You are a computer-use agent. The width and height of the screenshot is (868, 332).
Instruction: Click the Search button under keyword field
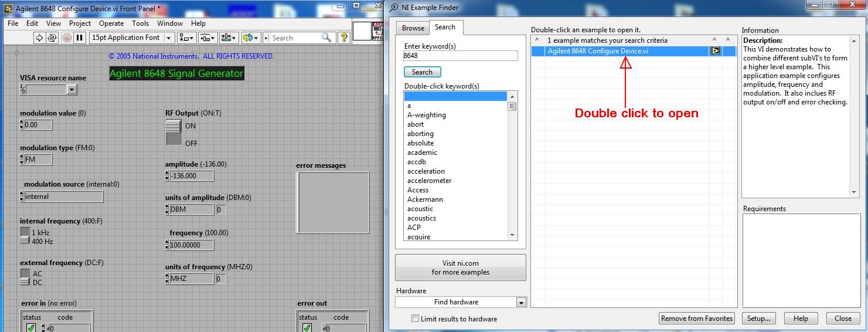click(422, 72)
